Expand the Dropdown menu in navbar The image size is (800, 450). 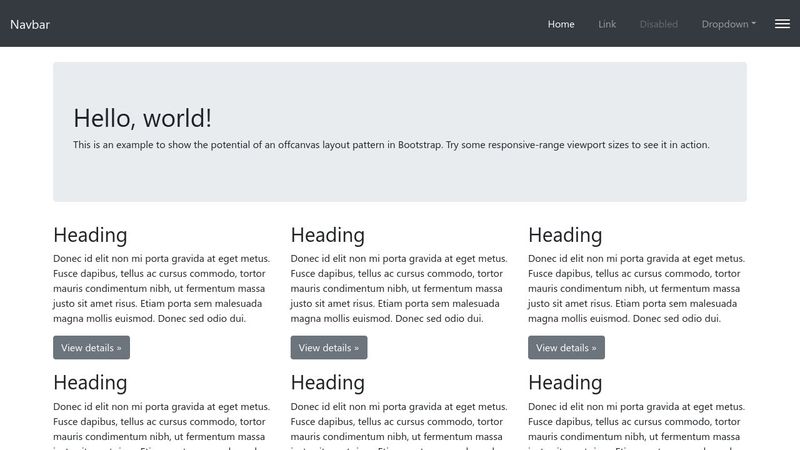(x=729, y=24)
